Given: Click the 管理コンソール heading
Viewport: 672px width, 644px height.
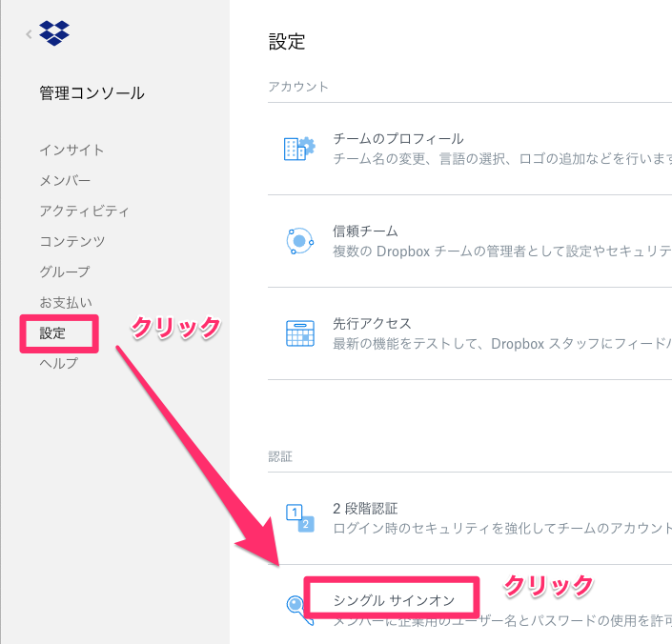Looking at the screenshot, I should 92,93.
